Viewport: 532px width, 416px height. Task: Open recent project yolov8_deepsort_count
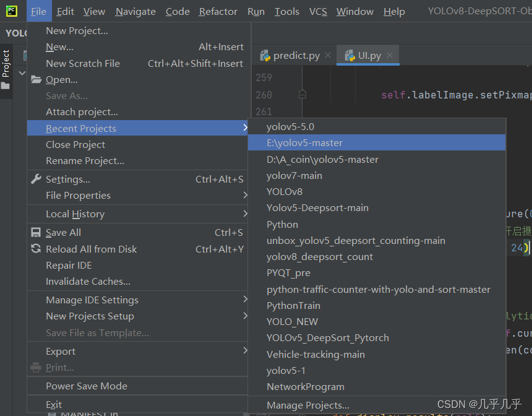[x=377, y=257]
